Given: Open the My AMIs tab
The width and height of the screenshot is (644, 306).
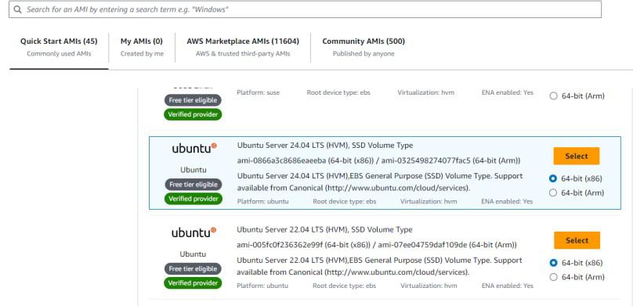Looking at the screenshot, I should pos(142,47).
